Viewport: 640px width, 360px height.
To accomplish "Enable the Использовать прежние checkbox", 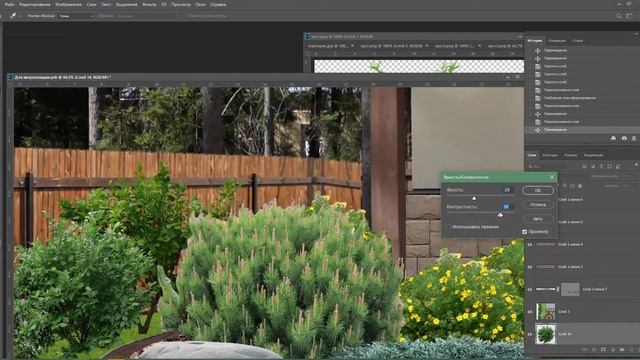I will 449,227.
